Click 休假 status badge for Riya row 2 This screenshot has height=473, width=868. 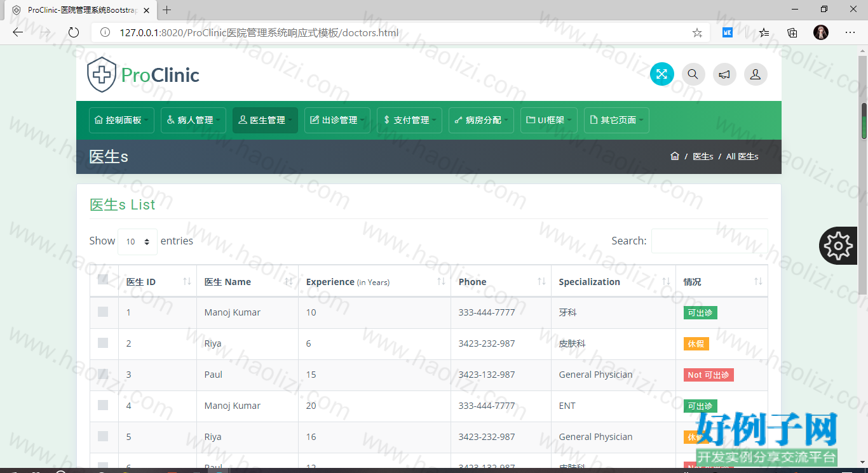696,343
